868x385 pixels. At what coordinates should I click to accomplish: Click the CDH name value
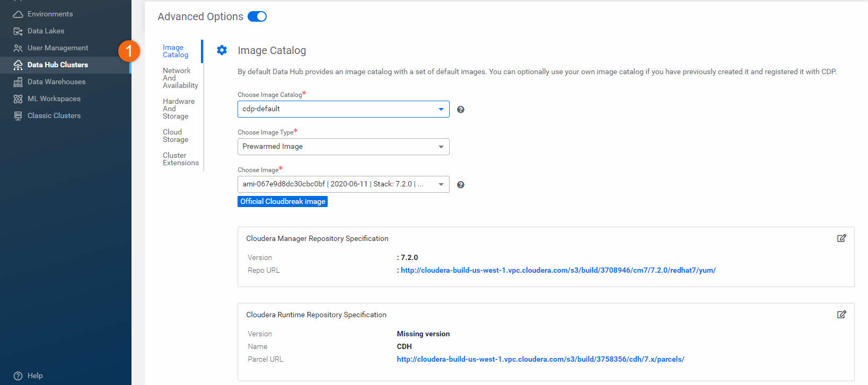[x=404, y=347]
